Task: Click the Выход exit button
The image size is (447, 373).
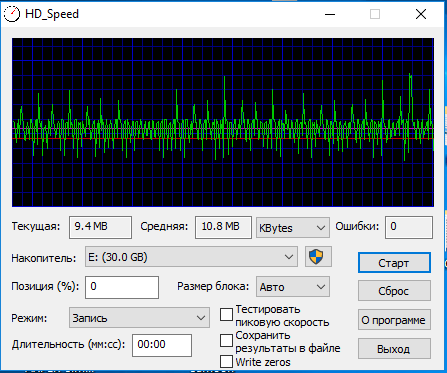Action: (x=394, y=349)
